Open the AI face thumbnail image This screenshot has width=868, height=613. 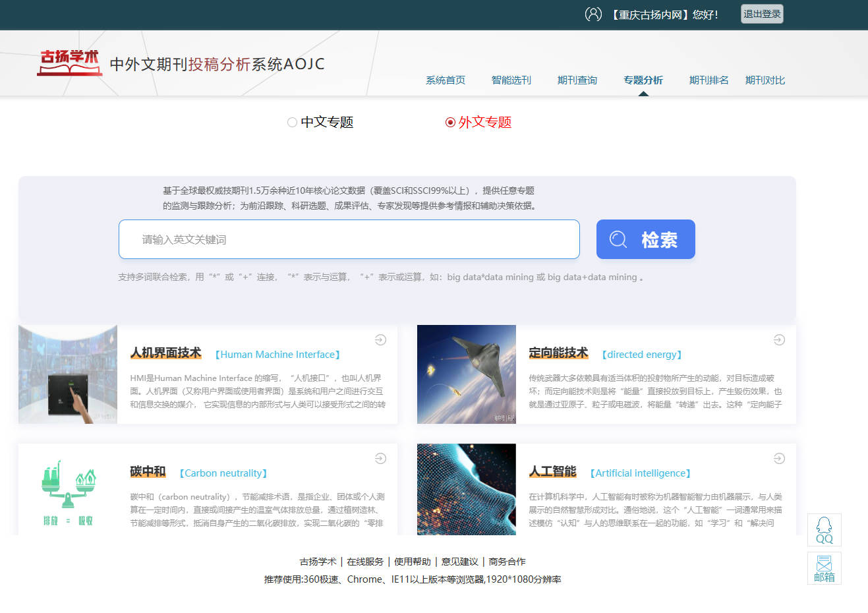[466, 489]
